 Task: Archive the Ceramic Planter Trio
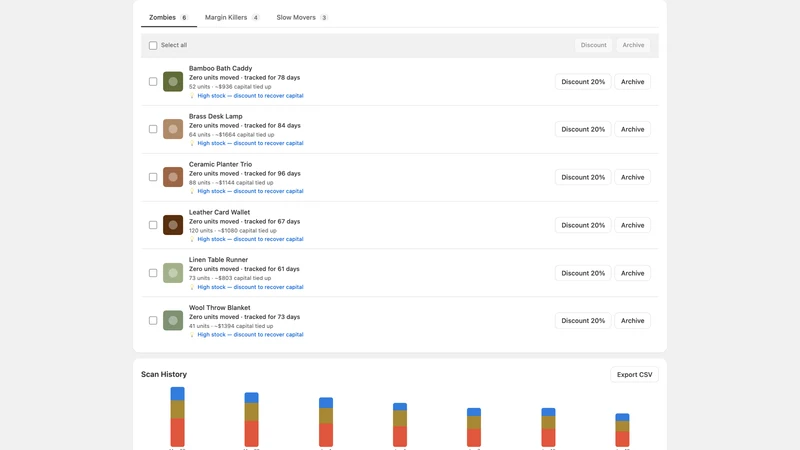pos(633,177)
